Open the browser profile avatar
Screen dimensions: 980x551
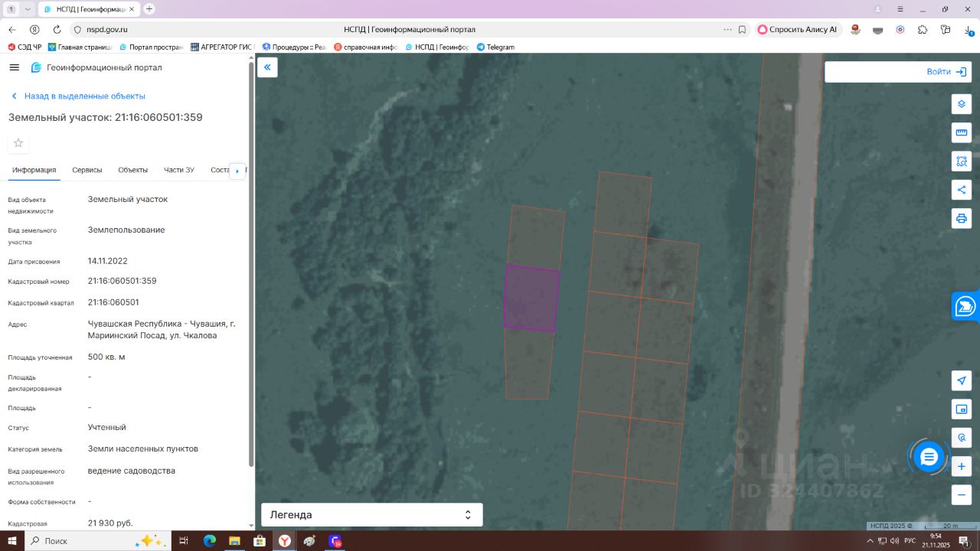[877, 9]
